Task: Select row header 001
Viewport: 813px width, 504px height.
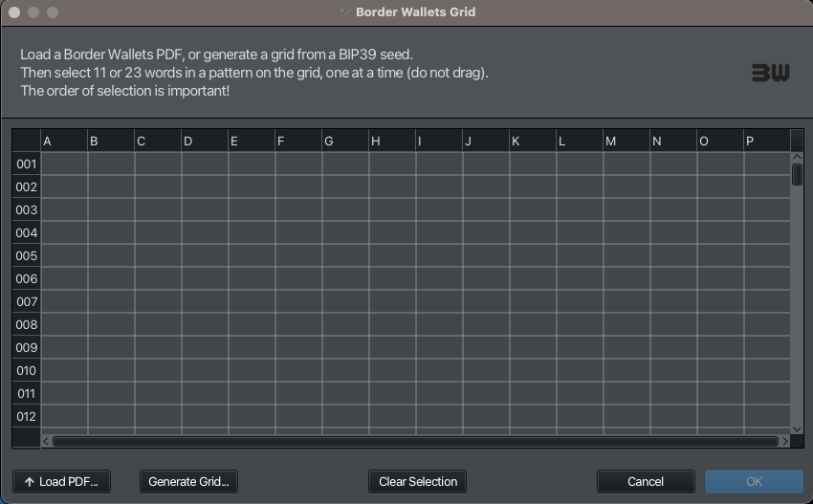Action: coord(27,164)
